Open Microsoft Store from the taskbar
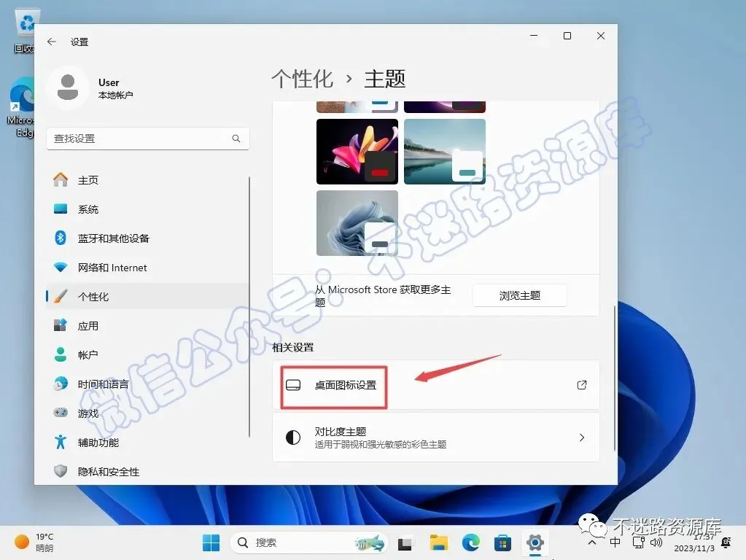The width and height of the screenshot is (746, 560). point(503,542)
